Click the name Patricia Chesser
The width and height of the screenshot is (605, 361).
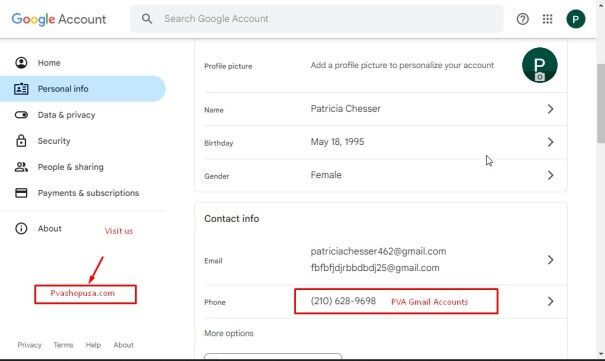click(x=345, y=109)
